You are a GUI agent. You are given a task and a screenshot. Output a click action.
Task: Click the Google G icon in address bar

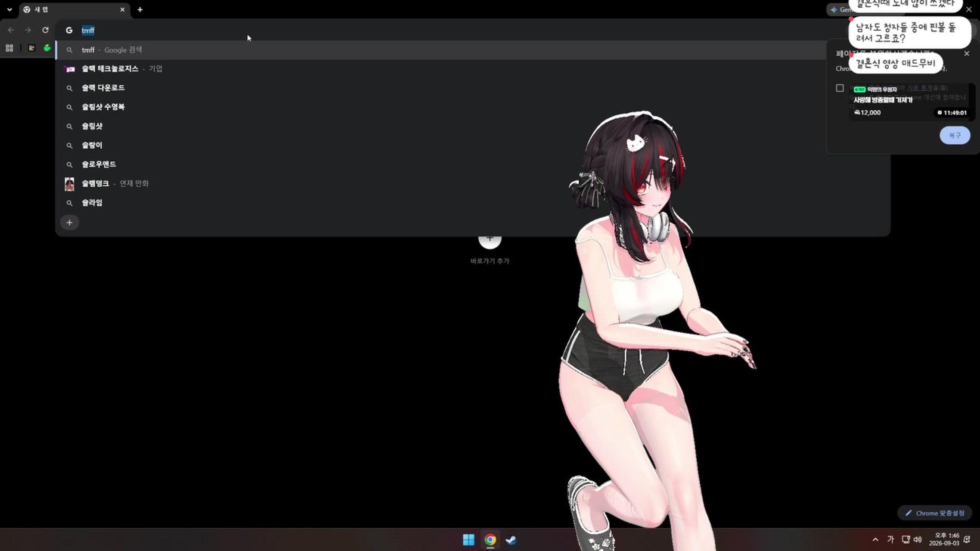69,30
